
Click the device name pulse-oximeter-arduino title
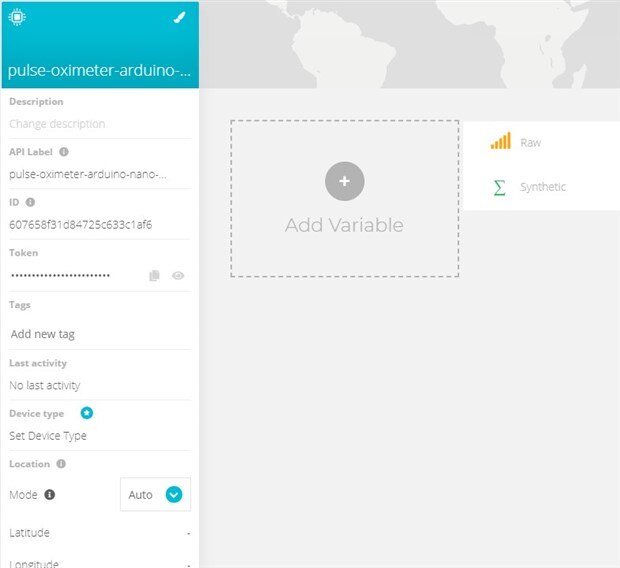99,70
